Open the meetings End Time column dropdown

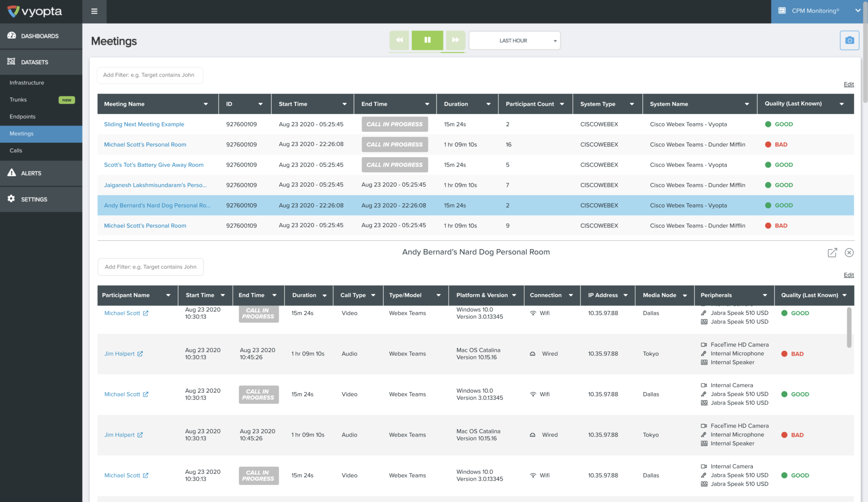coord(427,104)
